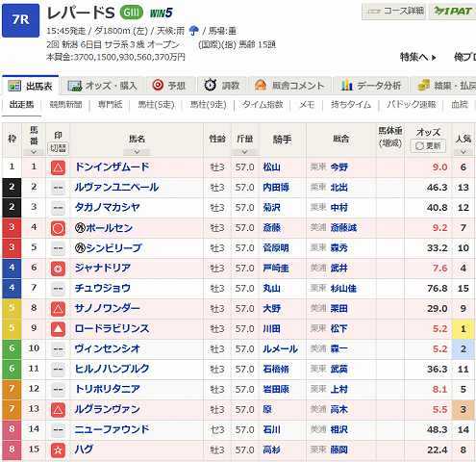Select the タイム指数 sub-navigation item

[x=263, y=104]
